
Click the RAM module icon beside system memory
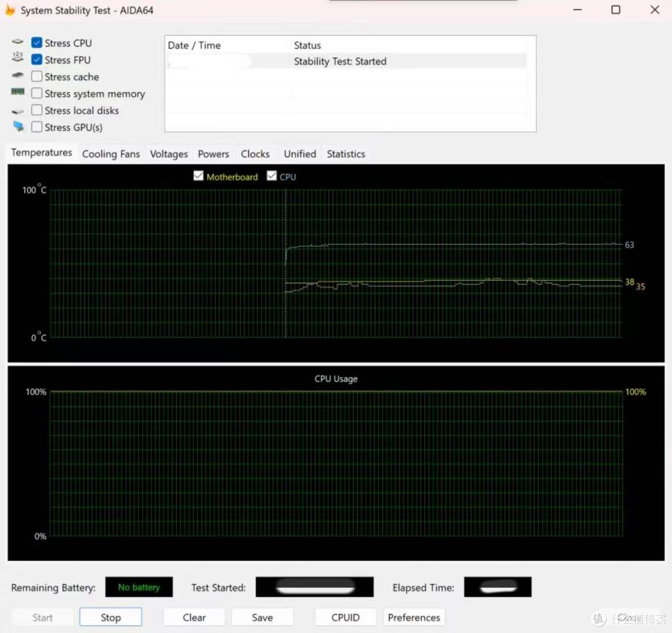point(17,91)
